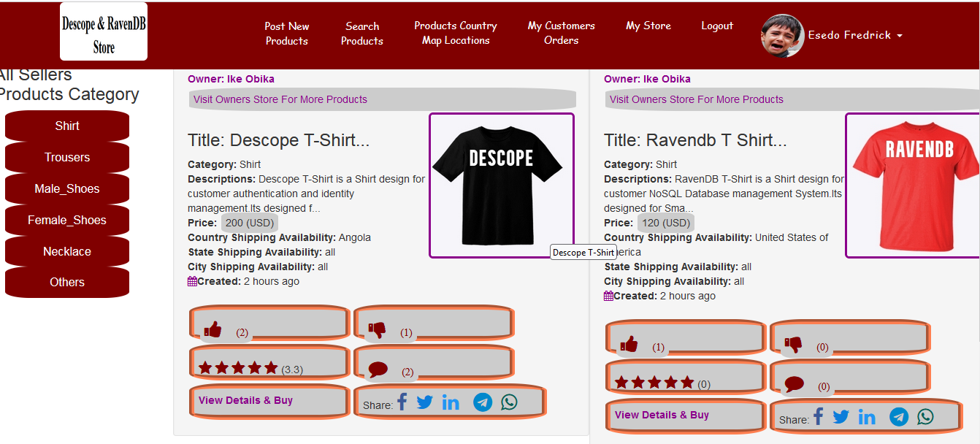Viewport: 980px width, 444px height.
Task: Click the 120 (USD) price badge
Action: coord(666,223)
